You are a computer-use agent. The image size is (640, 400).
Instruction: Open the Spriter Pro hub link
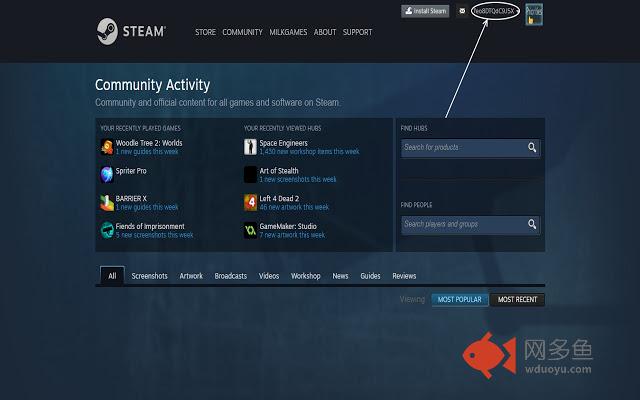tap(131, 171)
